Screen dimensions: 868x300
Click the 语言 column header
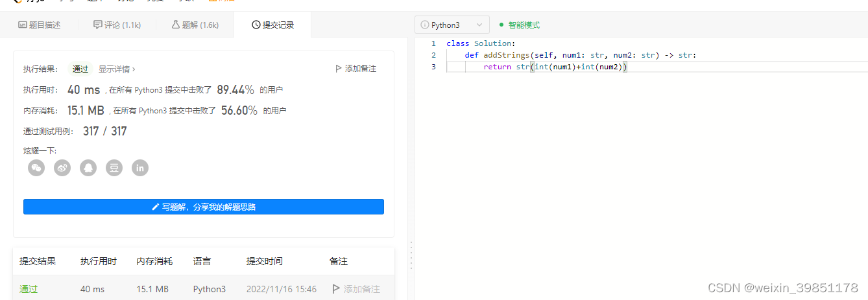point(202,261)
